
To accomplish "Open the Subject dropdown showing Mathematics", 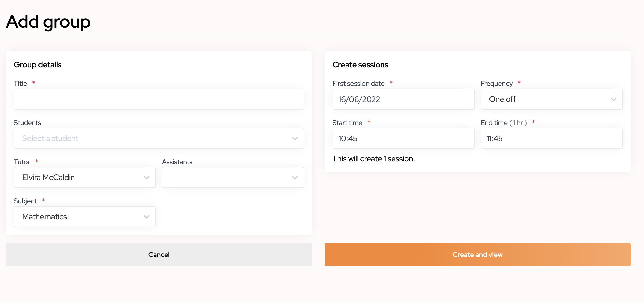I will 85,217.
